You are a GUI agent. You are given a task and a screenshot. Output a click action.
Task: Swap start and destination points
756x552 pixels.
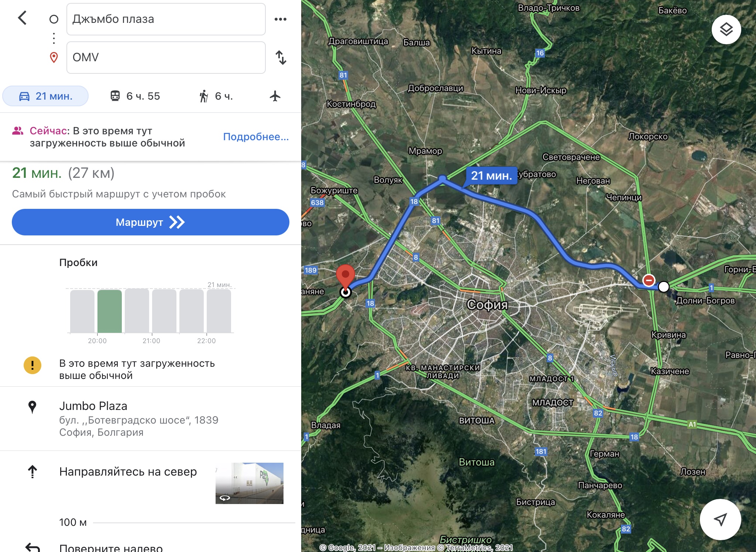(x=281, y=58)
